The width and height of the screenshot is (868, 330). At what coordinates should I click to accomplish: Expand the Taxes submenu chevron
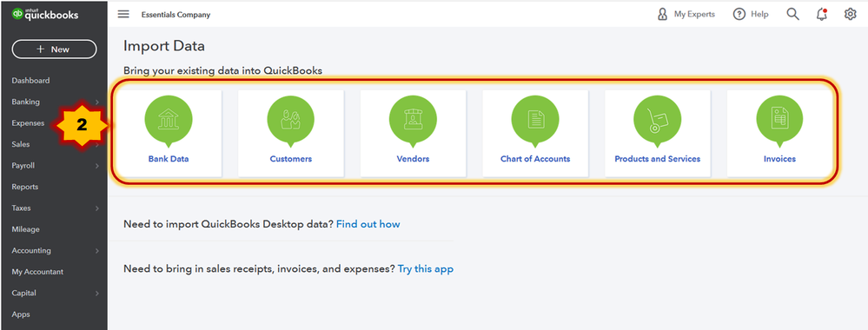(x=96, y=208)
